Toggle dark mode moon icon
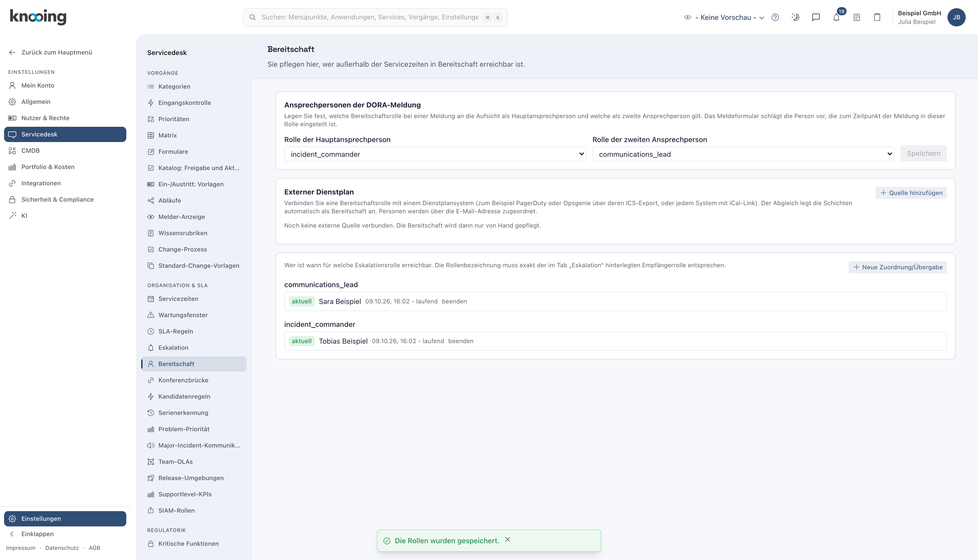The image size is (978, 560). 795,17
